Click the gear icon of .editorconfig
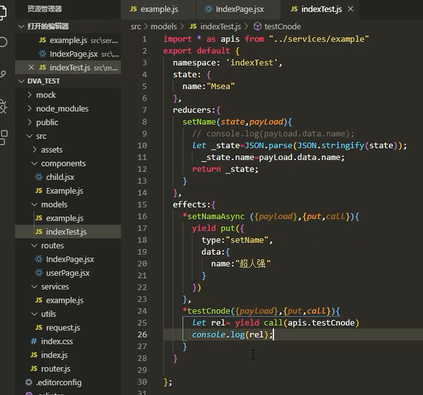 [x=29, y=382]
